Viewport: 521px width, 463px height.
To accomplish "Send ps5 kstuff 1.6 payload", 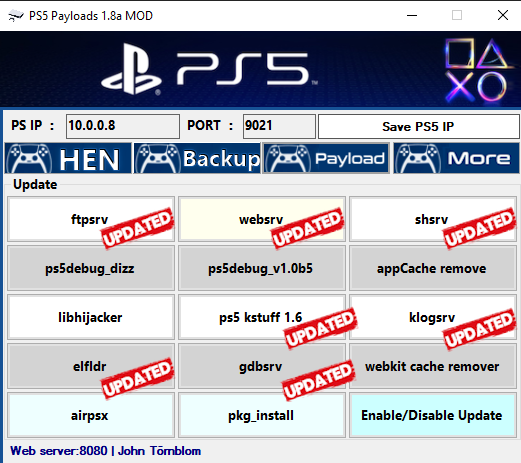I will point(262,317).
